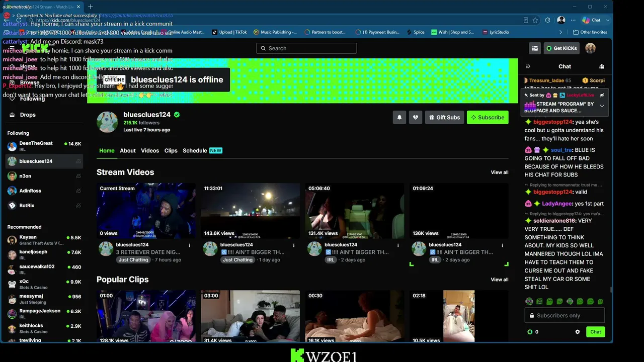Click Just Chatting tag on 7 hours ago video
This screenshot has width=644, height=362.
click(133, 260)
